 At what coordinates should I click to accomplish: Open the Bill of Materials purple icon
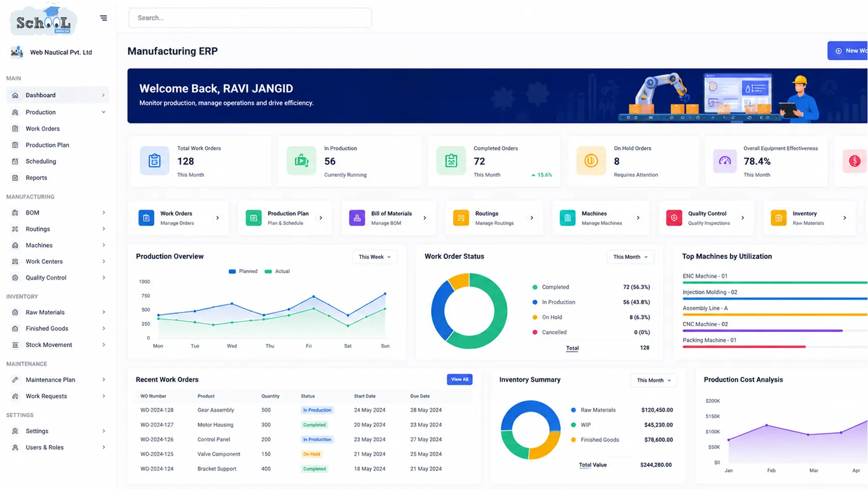click(x=357, y=218)
